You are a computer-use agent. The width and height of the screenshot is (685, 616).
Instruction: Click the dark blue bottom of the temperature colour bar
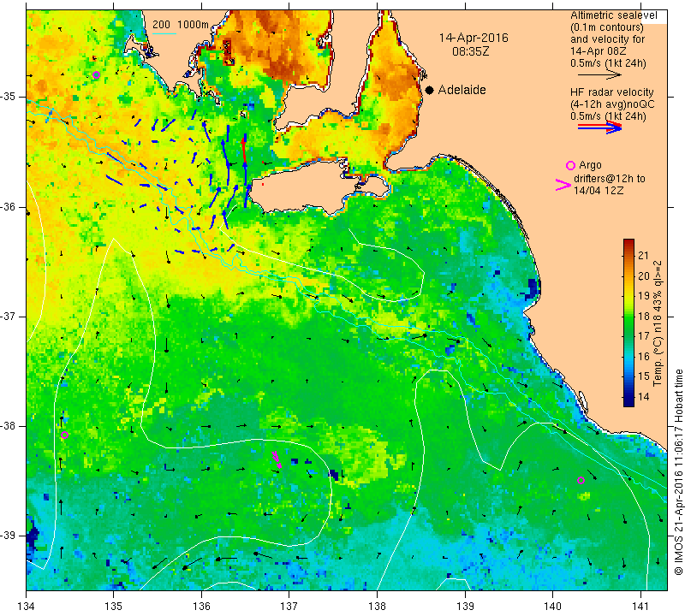pos(628,402)
